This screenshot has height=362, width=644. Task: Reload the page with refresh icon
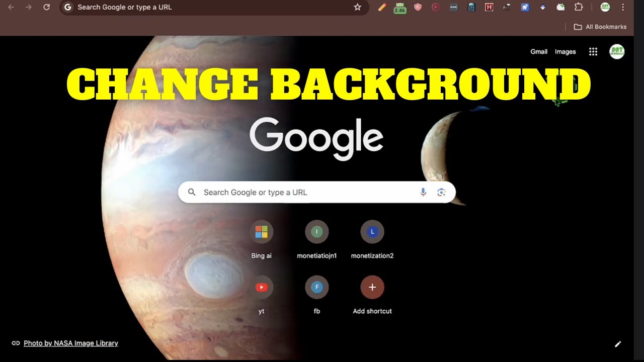(46, 7)
